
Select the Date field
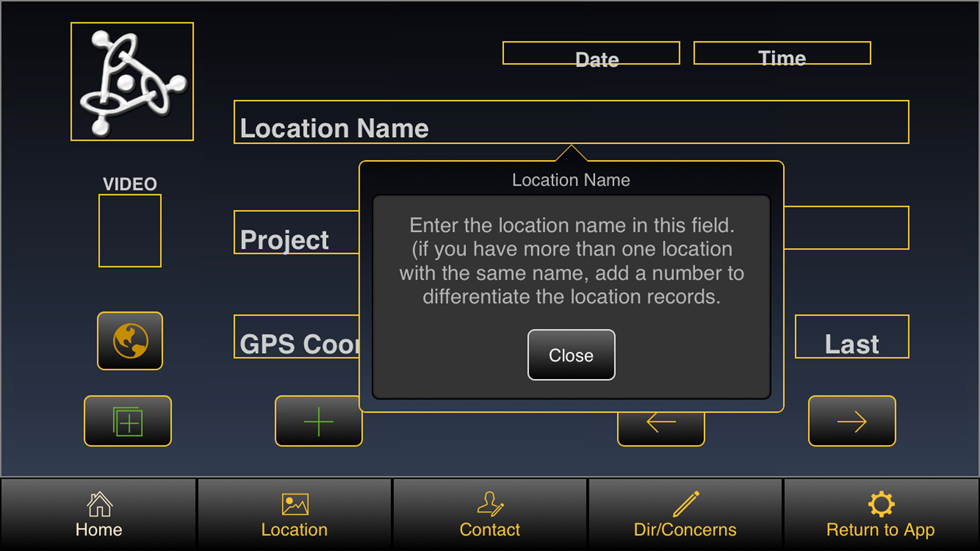click(591, 53)
